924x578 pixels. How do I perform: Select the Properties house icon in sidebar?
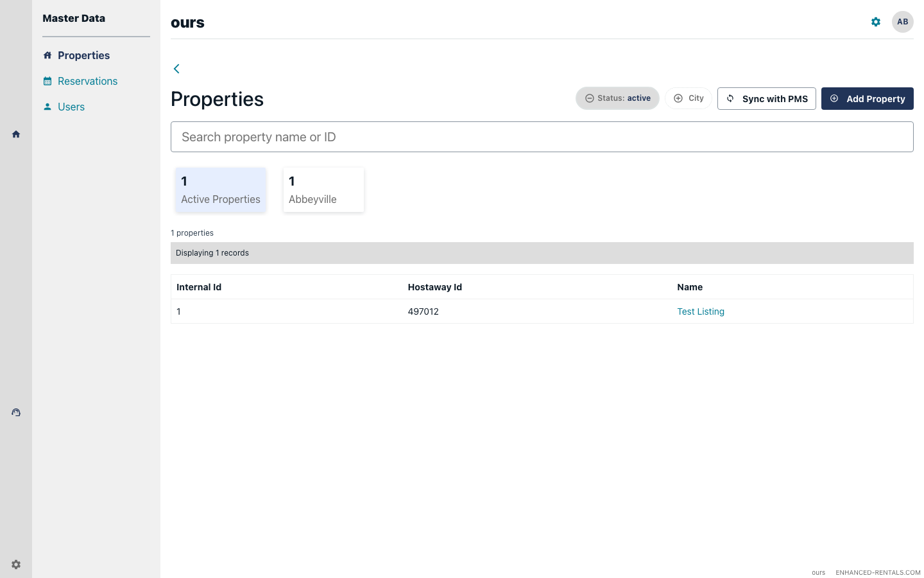click(x=47, y=55)
